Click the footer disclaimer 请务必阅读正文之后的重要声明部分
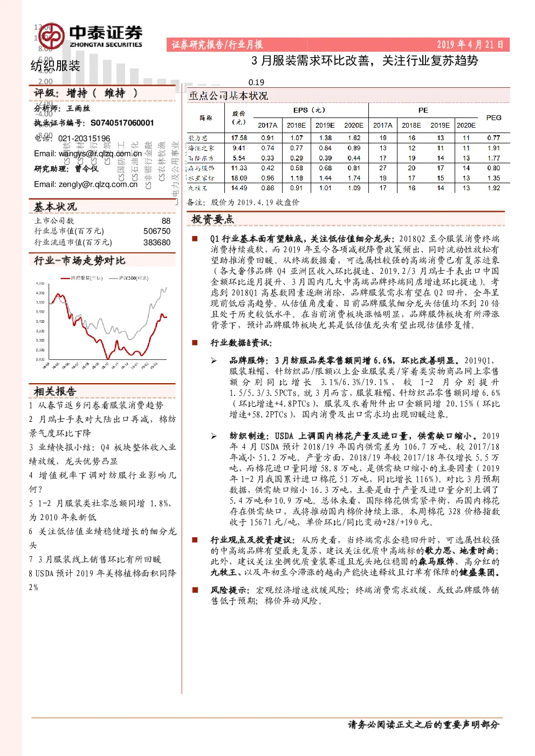Image resolution: width=535 pixels, height=756 pixels. (x=424, y=725)
